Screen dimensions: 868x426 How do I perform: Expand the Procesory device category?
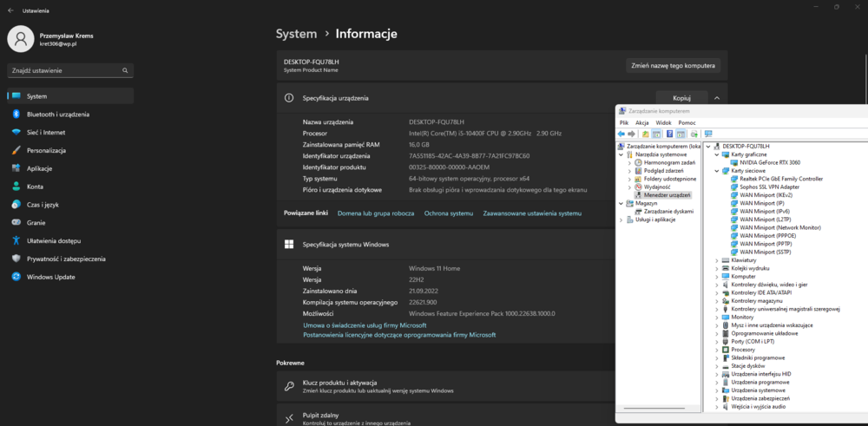tap(717, 350)
